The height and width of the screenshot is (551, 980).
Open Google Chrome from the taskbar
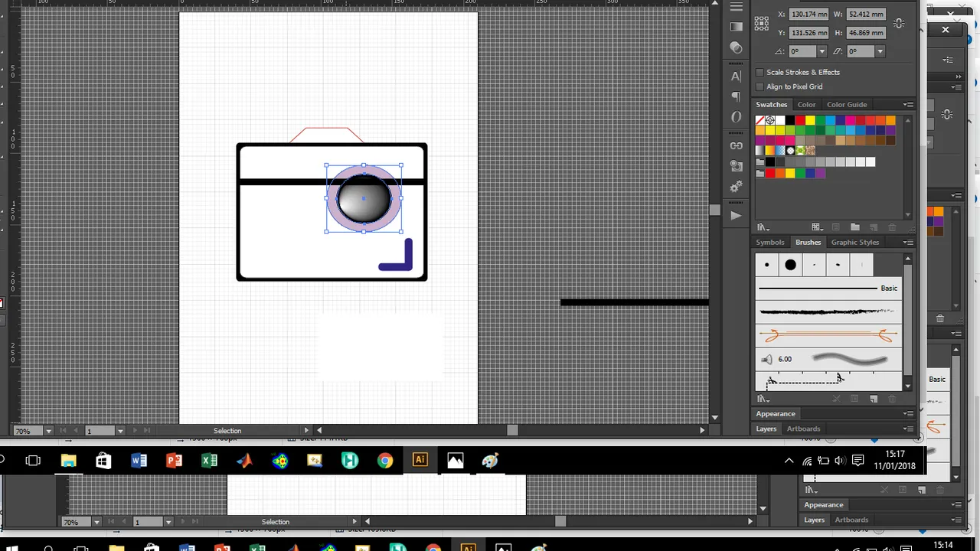pos(385,460)
